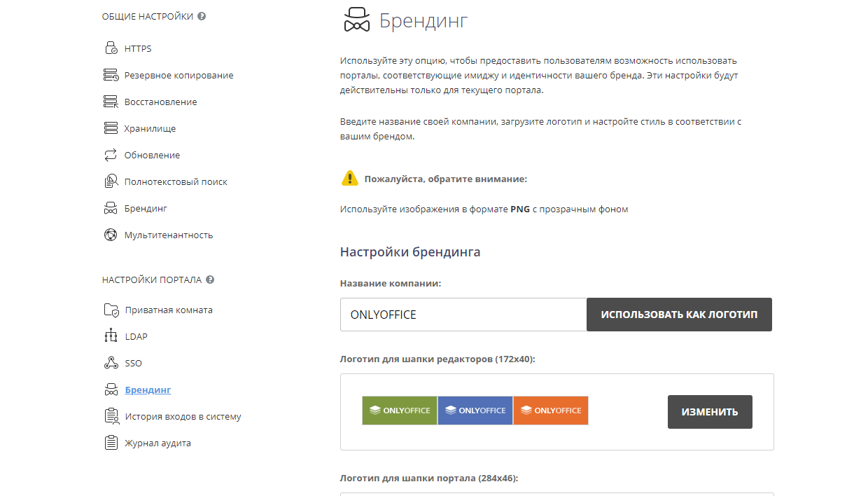Open SSO settings page
This screenshot has height=496, width=868.
(134, 363)
